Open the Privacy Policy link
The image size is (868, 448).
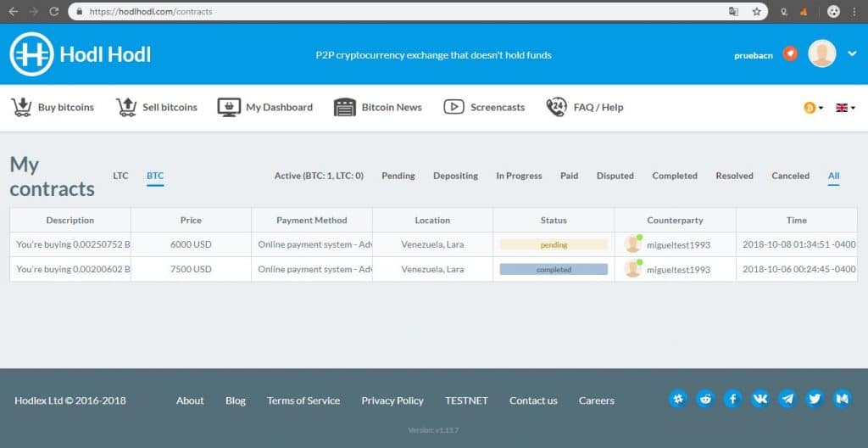[392, 400]
